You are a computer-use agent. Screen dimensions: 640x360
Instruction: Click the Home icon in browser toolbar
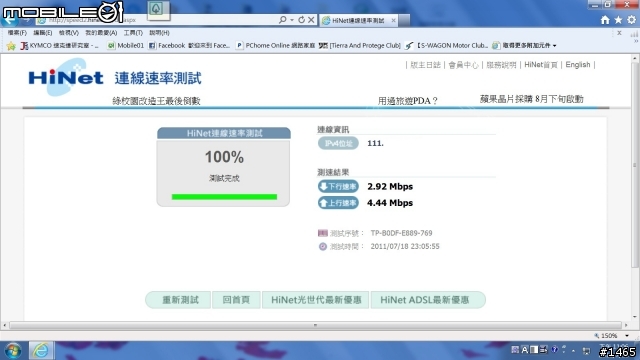click(605, 20)
